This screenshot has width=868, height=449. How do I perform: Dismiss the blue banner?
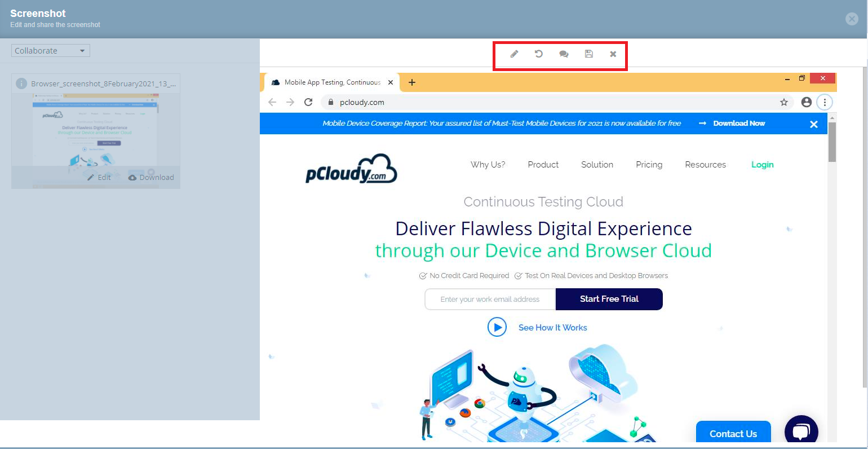click(x=814, y=124)
